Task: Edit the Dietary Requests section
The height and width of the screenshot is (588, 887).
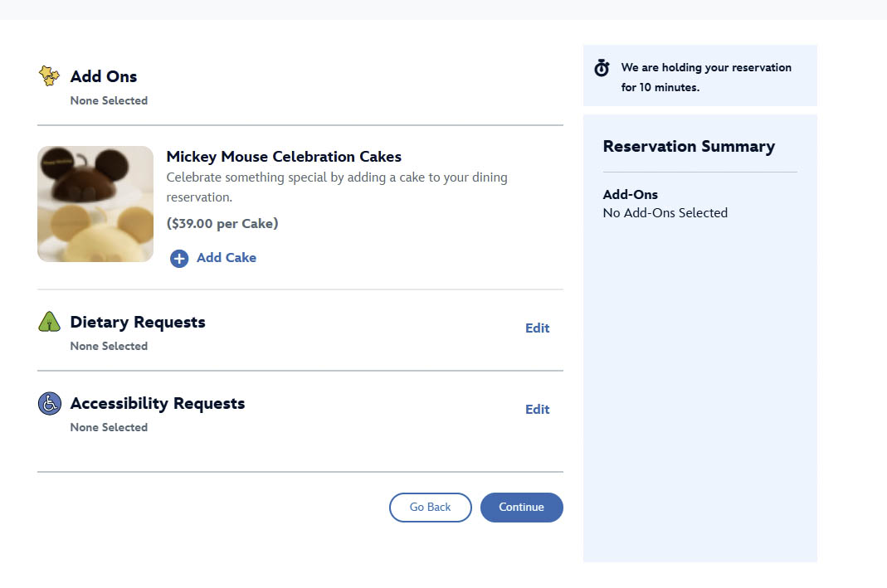Action: pos(537,328)
